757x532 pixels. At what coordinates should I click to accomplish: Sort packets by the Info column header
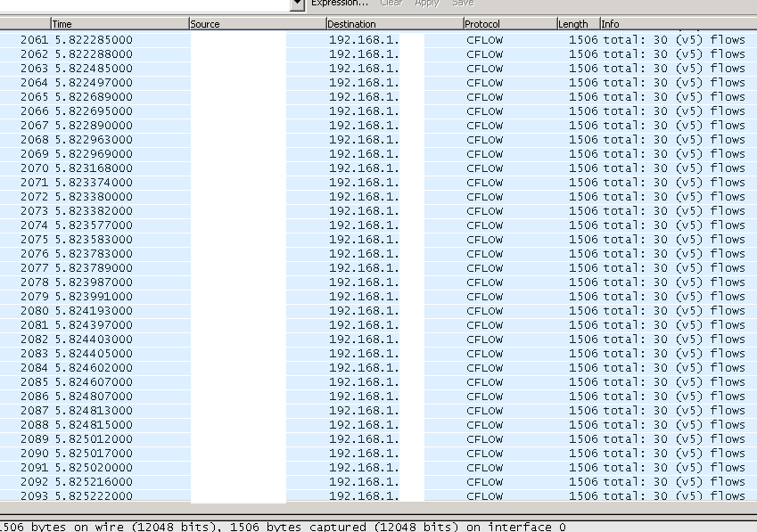679,24
